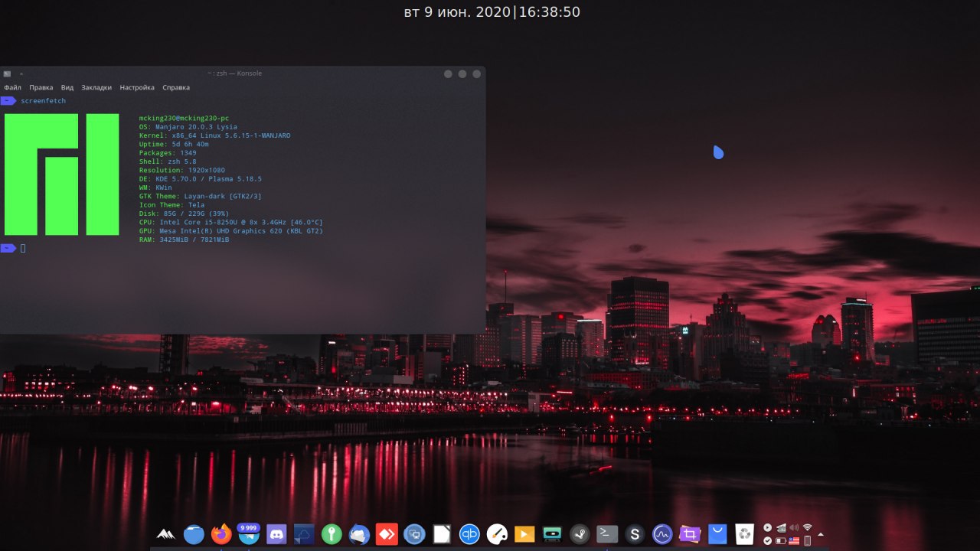Open the Справка menu in Konsole

pos(176,87)
